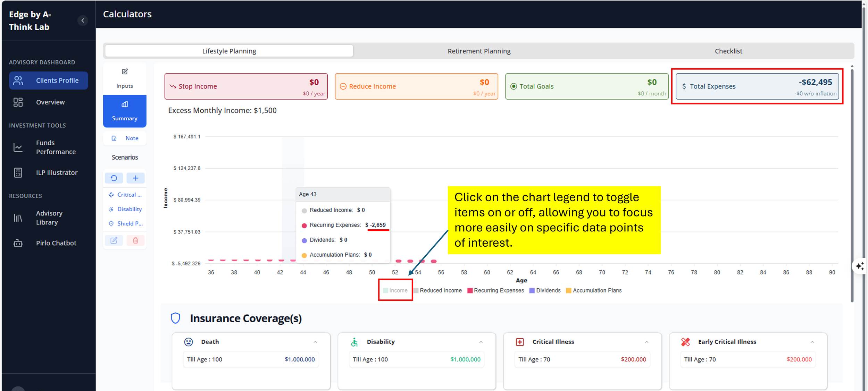Open Clients Profile in the sidebar
Image resolution: width=868 pixels, height=391 pixels.
point(49,80)
